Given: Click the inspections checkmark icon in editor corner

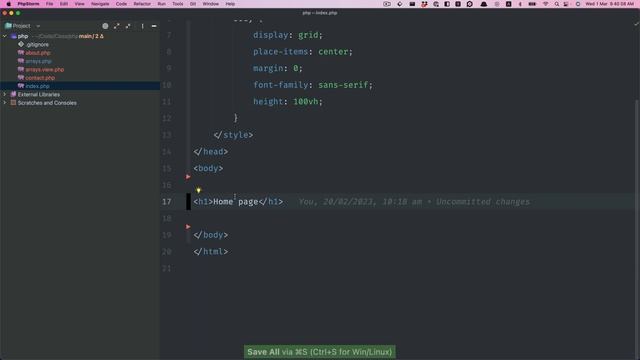Looking at the screenshot, I should click(x=636, y=24).
